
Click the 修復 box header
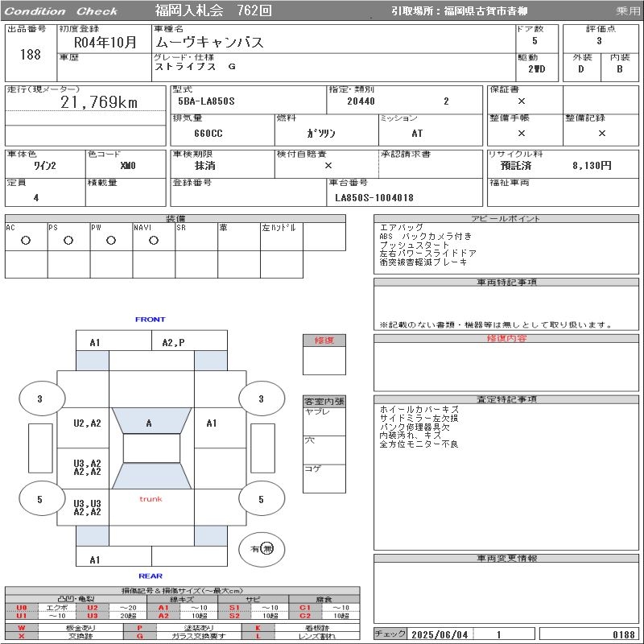(x=324, y=340)
